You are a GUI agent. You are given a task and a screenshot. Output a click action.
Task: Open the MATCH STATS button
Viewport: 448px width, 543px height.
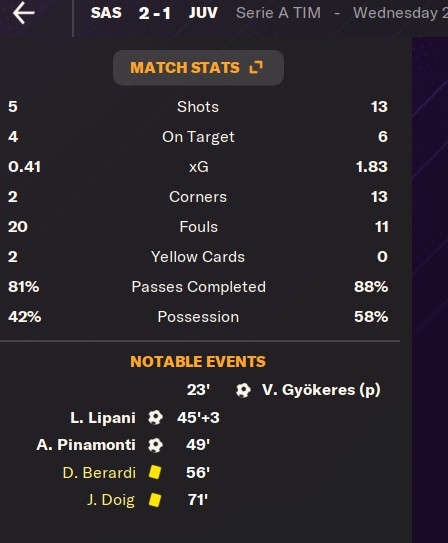(198, 68)
